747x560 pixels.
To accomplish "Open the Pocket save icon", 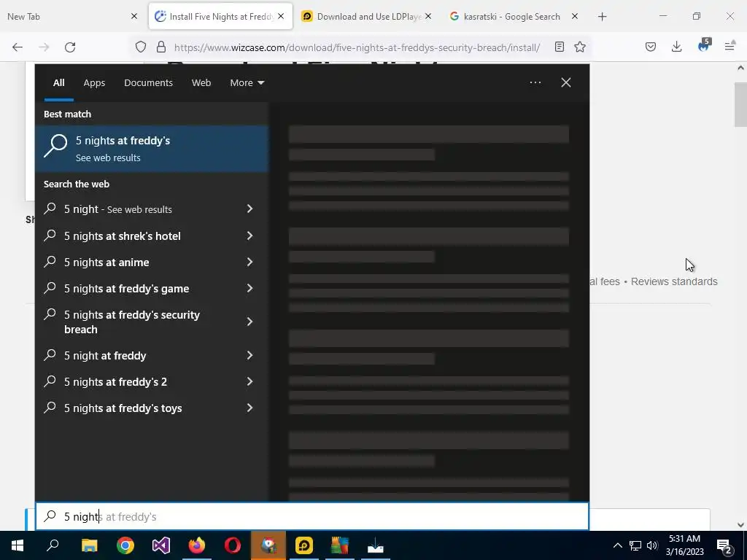I will [651, 47].
